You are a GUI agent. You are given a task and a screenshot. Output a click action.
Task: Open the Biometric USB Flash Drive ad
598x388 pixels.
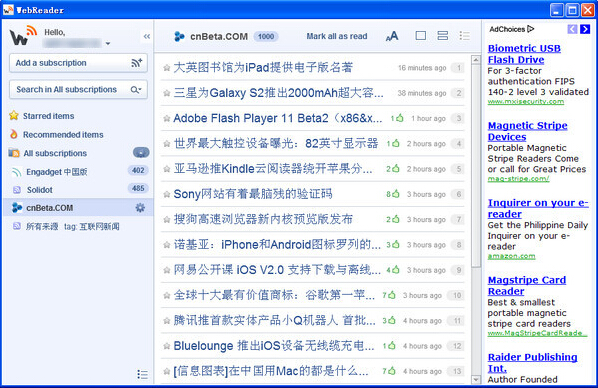[x=524, y=54]
